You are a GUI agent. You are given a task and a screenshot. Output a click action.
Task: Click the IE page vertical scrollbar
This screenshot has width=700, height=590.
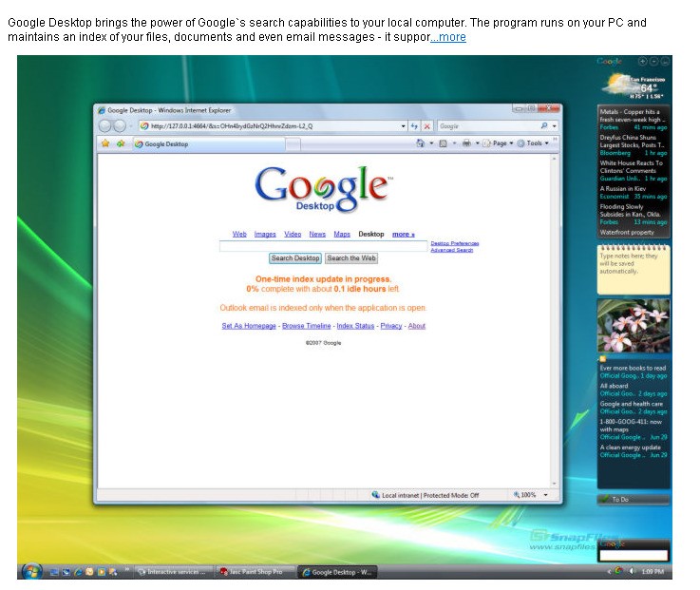pyautogui.click(x=554, y=321)
